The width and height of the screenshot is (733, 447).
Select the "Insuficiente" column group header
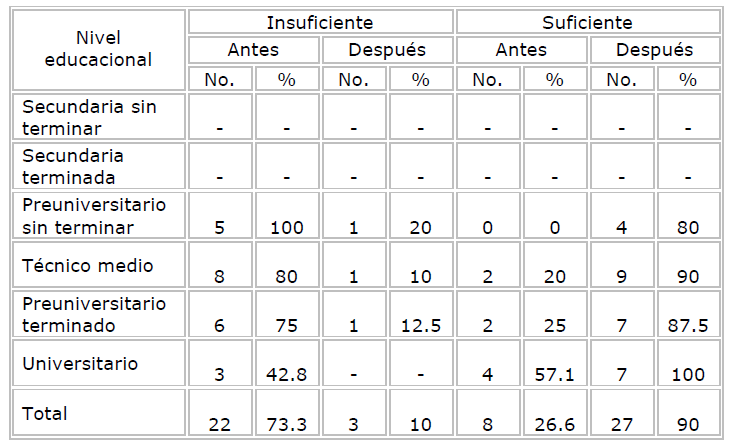[x=320, y=23]
